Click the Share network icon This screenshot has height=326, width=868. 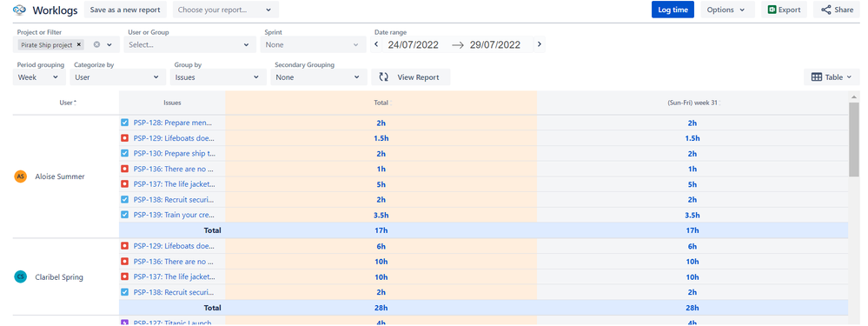pos(826,10)
